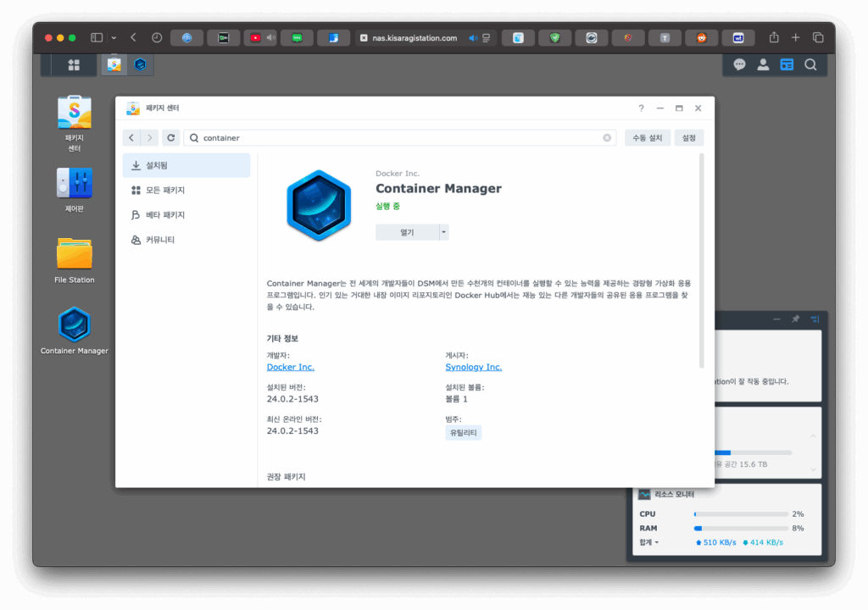Focus the container search field

click(400, 138)
